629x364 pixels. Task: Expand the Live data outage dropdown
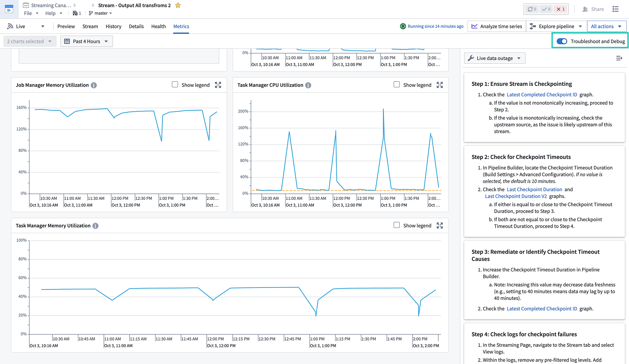pyautogui.click(x=494, y=58)
